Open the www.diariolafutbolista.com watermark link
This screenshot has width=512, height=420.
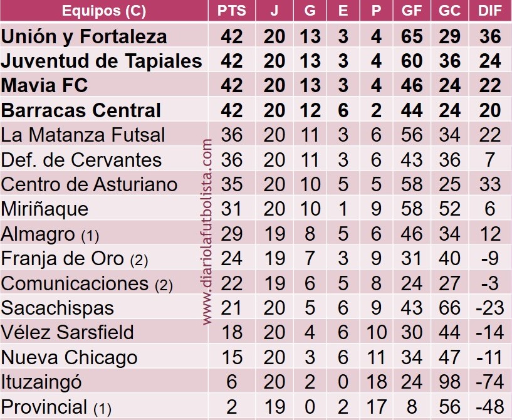point(207,232)
